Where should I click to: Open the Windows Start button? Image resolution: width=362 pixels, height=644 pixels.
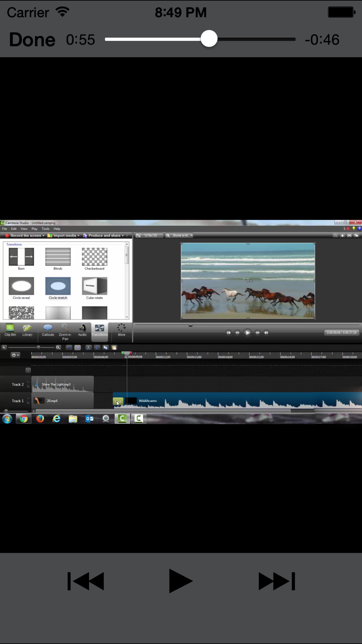click(x=7, y=419)
